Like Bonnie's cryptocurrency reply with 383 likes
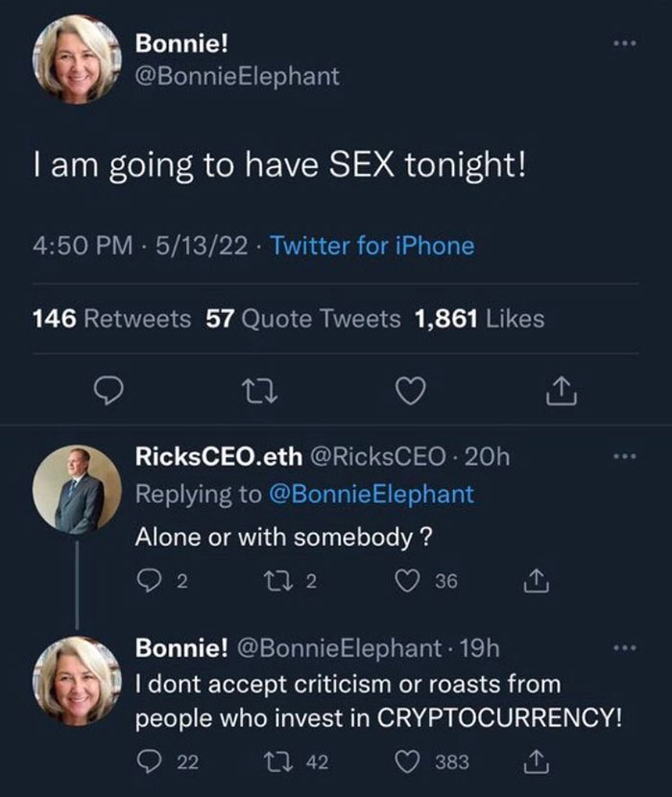The width and height of the screenshot is (672, 797). coord(407,761)
